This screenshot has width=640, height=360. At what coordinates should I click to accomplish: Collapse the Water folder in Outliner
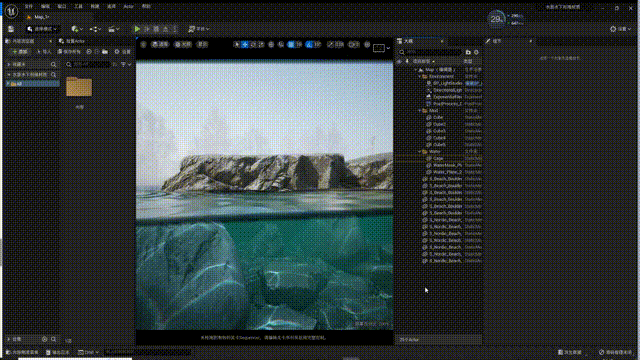[x=420, y=151]
